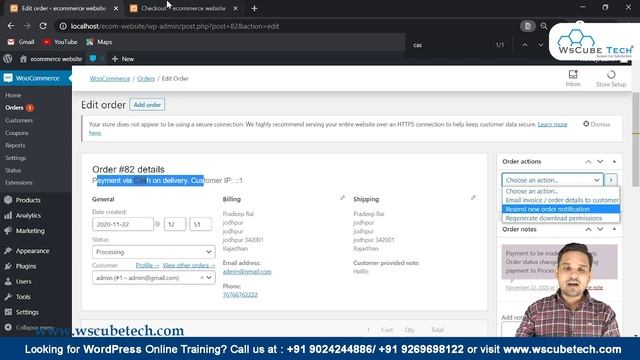
Task: Collapse Order actions panel toggle triangle
Action: click(614, 162)
